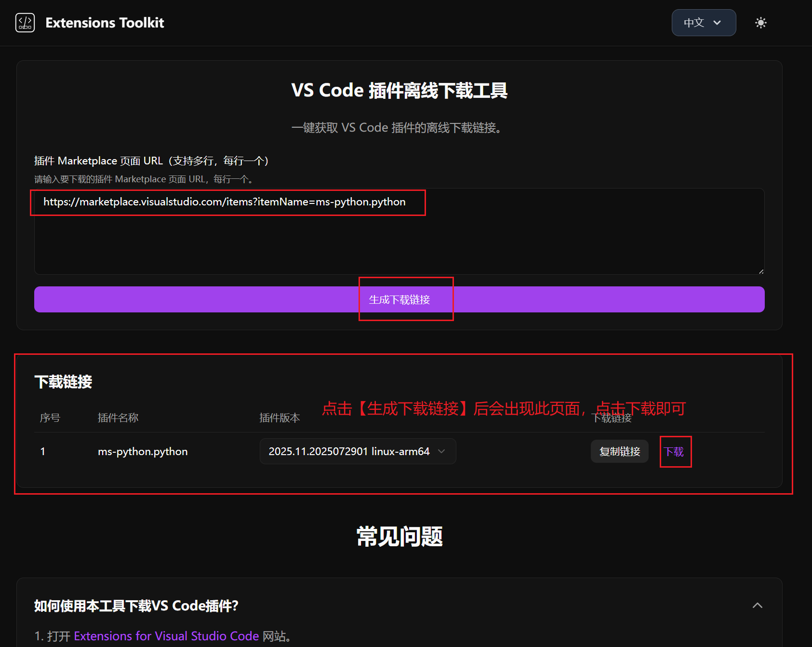Image resolution: width=812 pixels, height=647 pixels.
Task: Follow the Extensions for Visual Studio Code link
Action: pos(166,636)
